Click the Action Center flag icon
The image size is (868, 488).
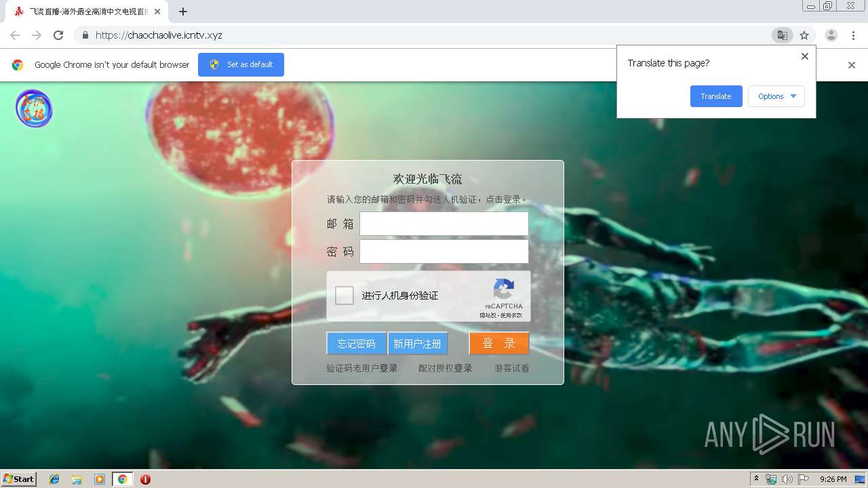[803, 479]
